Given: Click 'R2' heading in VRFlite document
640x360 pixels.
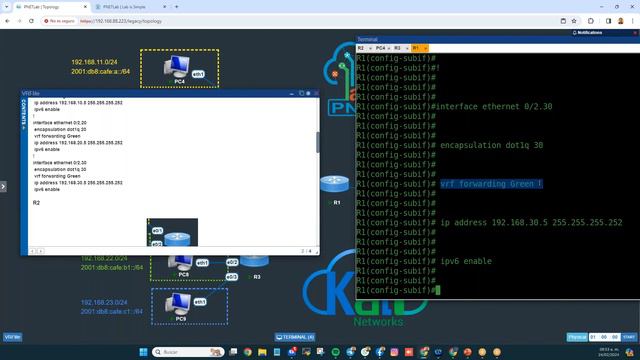Looking at the screenshot, I should pos(36,203).
